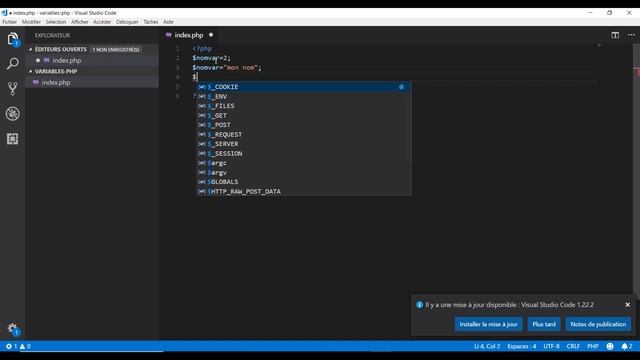Viewport: 640px width, 360px height.
Task: Open the Sélection menu
Action: 56,22
